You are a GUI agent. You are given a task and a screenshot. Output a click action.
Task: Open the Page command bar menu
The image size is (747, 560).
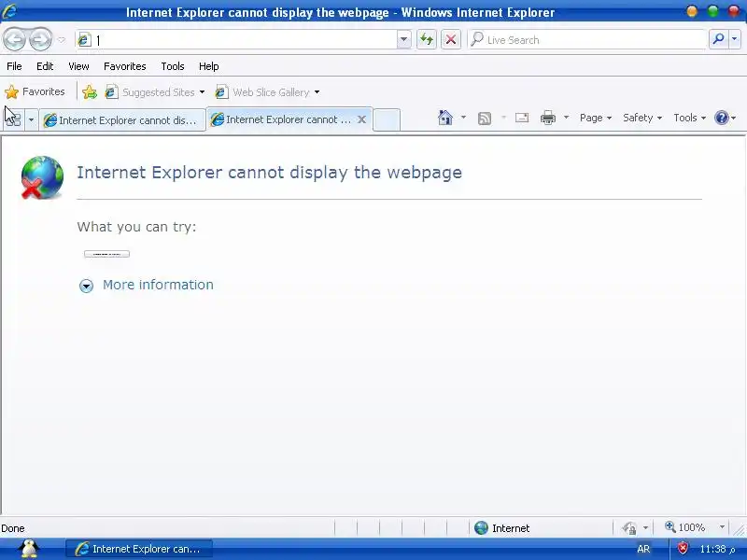[x=596, y=118]
